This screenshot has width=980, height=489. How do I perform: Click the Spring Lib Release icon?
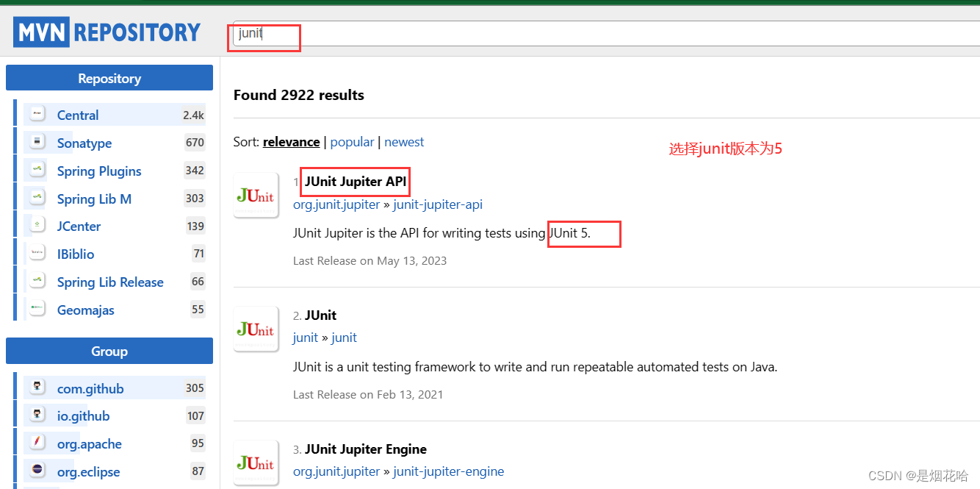click(x=37, y=282)
